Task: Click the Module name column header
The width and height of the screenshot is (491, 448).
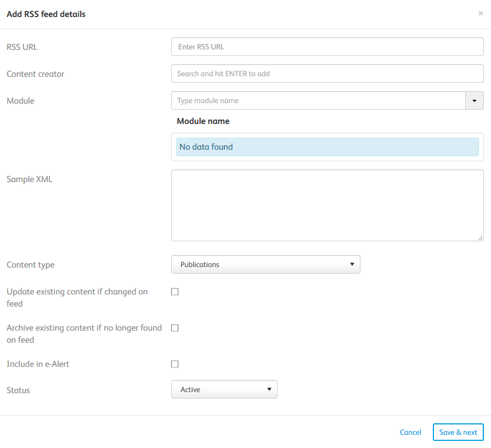Action: tap(203, 121)
